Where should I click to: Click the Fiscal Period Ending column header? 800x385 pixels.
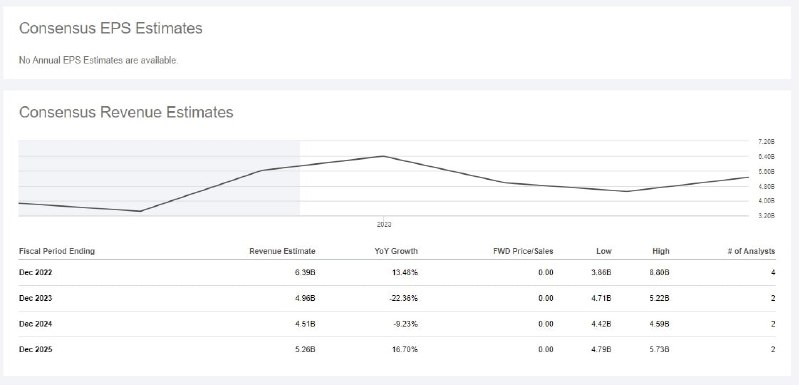(x=57, y=251)
